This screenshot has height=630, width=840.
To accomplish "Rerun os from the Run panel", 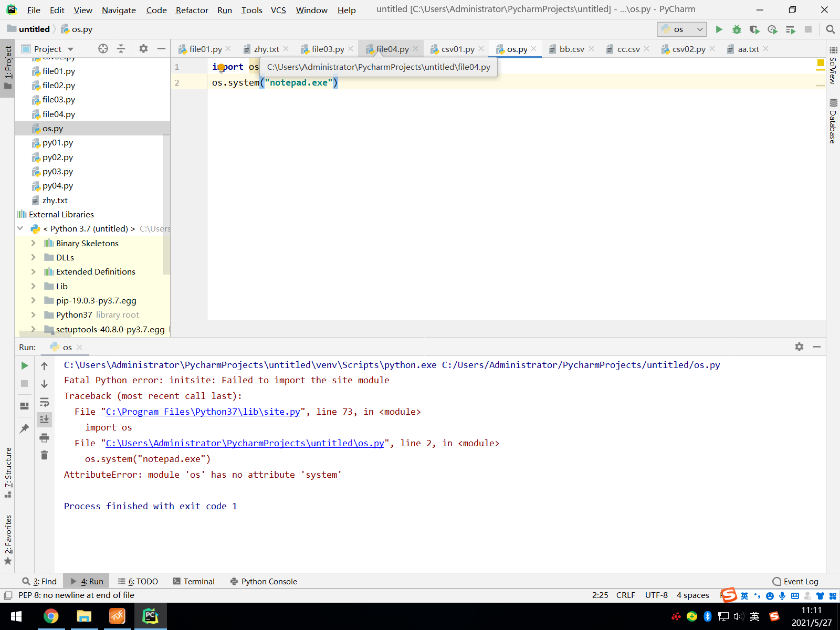I will pyautogui.click(x=25, y=365).
